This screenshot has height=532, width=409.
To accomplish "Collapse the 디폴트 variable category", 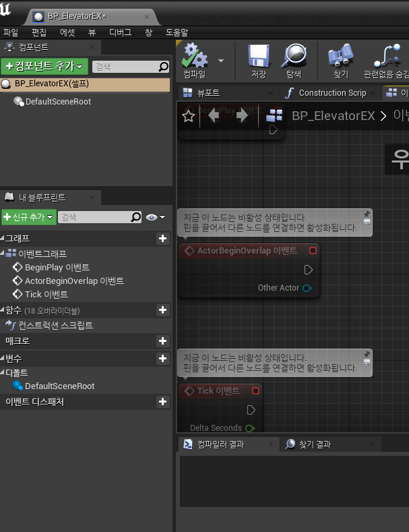I will [x=2, y=373].
